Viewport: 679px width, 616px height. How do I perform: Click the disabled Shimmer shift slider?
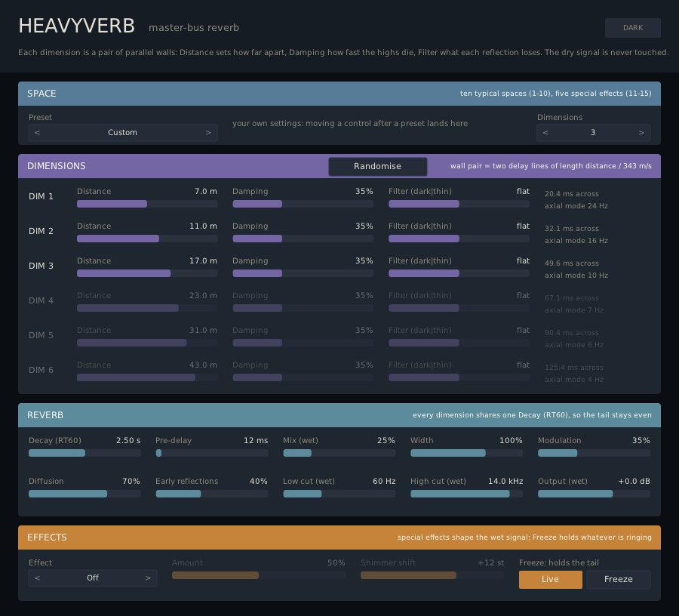click(432, 575)
